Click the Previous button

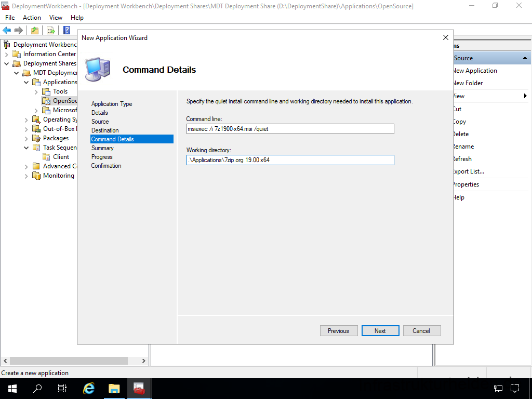[339, 331]
